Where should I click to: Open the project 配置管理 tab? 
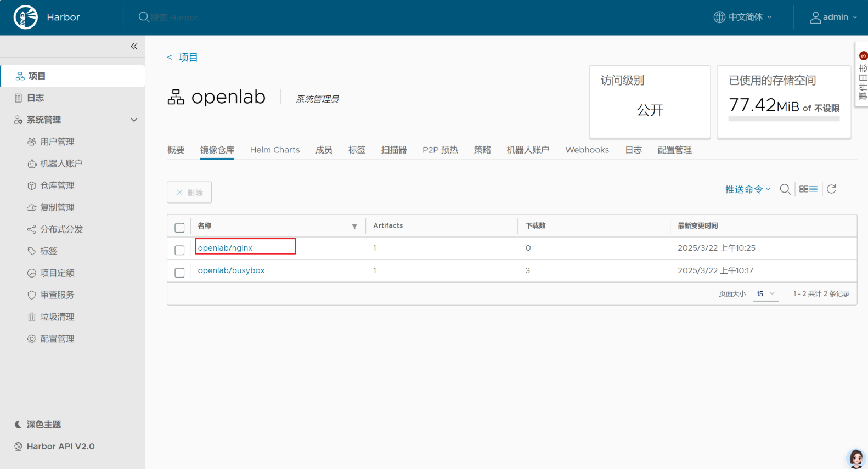pos(675,150)
